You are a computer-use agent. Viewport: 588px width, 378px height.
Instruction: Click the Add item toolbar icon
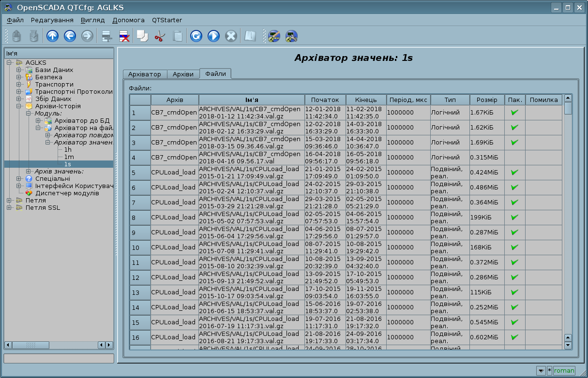pos(106,36)
